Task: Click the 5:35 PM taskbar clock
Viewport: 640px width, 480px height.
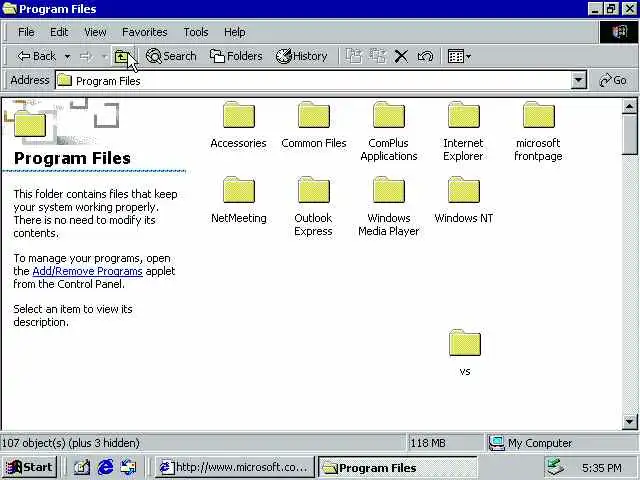Action: pyautogui.click(x=602, y=468)
